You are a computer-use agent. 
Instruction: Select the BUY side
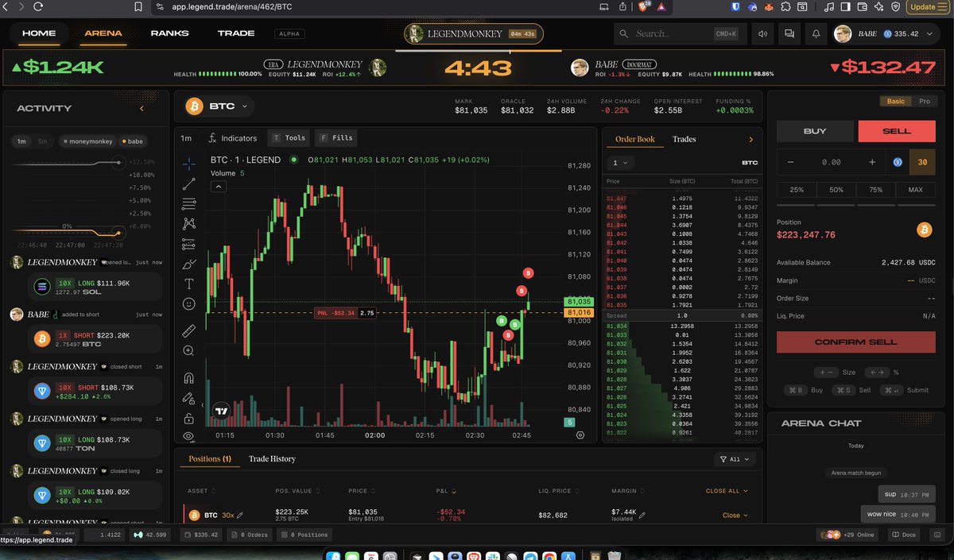(x=815, y=131)
